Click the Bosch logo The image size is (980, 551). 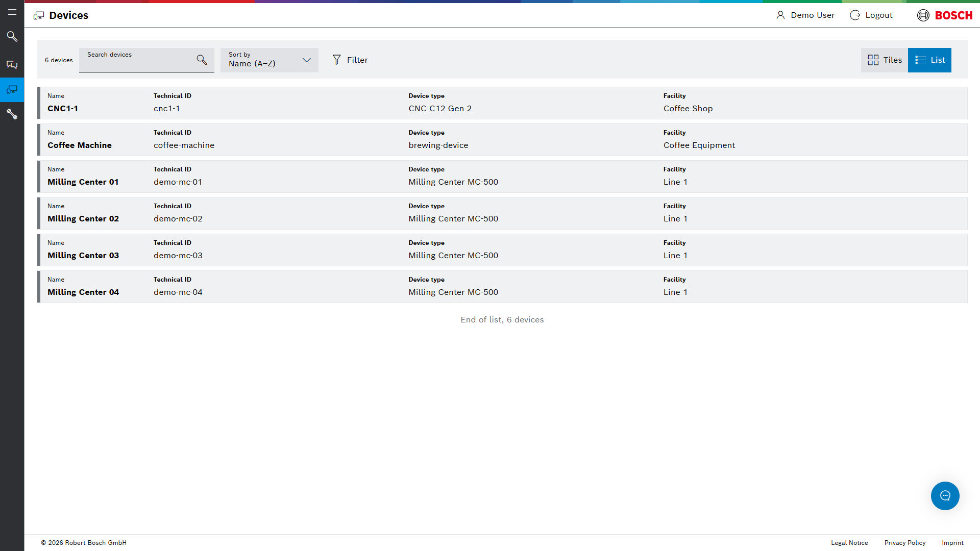[945, 15]
